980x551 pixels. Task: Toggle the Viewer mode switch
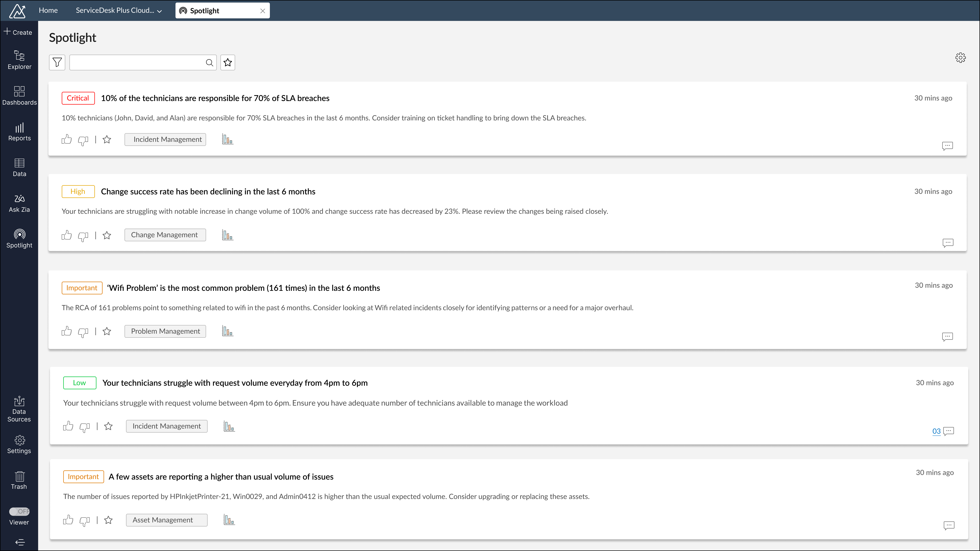19,511
